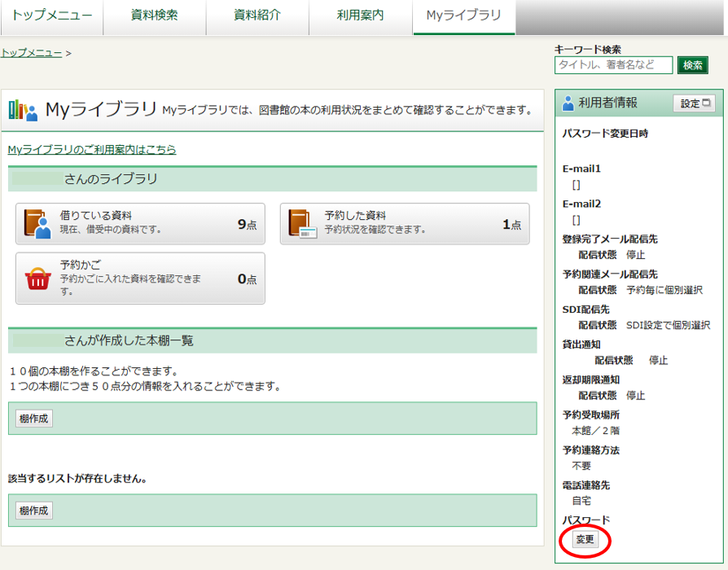Click the password 変更 button
The height and width of the screenshot is (570, 728).
tap(585, 539)
